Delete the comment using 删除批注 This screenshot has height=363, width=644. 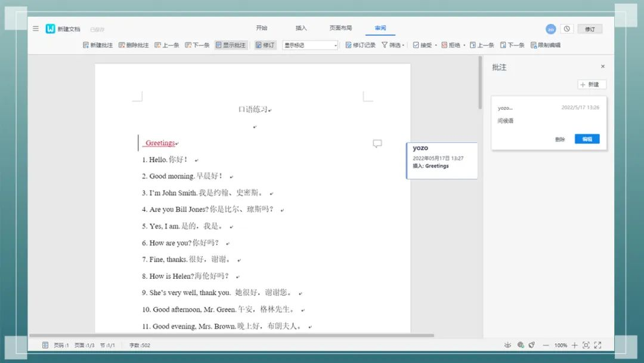click(134, 45)
